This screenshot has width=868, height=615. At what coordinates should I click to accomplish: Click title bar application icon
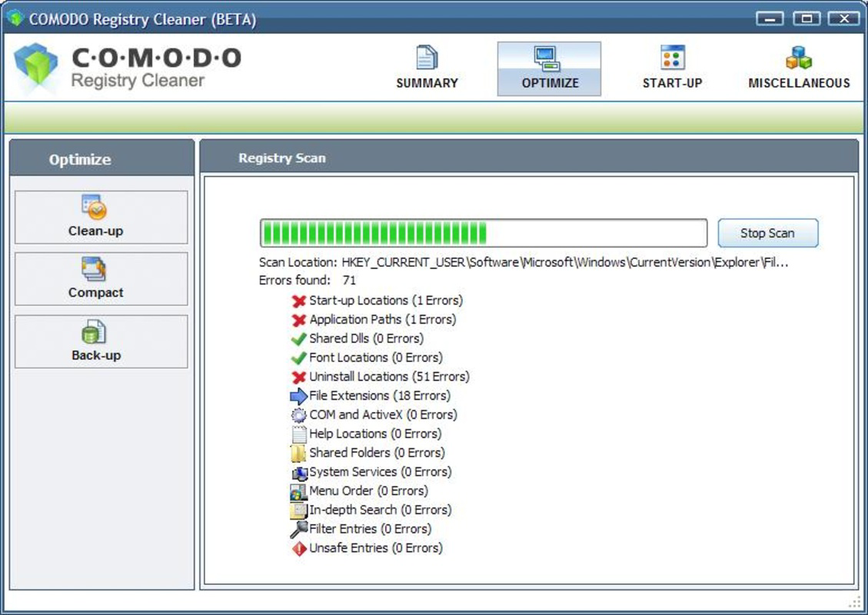pyautogui.click(x=15, y=18)
